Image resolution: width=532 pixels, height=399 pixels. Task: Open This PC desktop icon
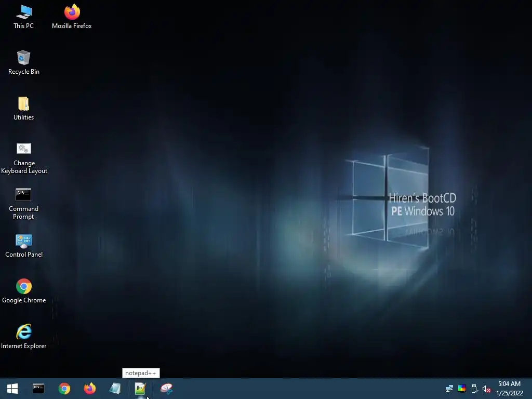coord(23,17)
